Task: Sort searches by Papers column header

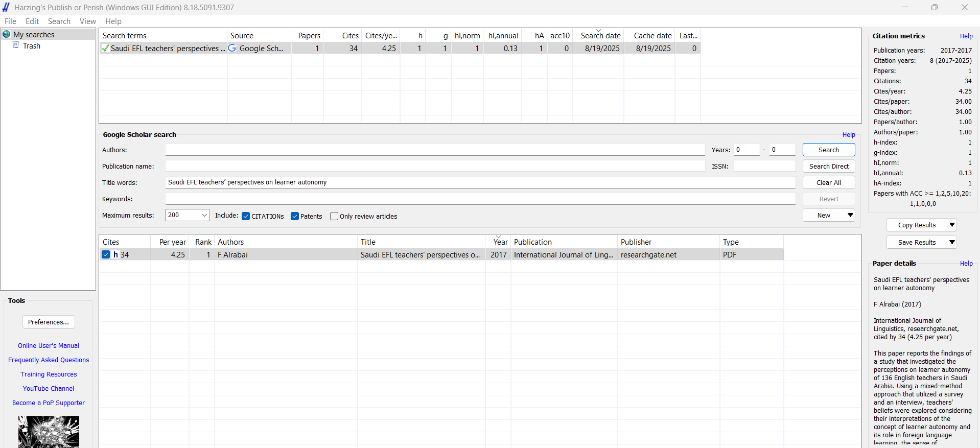Action: click(308, 35)
